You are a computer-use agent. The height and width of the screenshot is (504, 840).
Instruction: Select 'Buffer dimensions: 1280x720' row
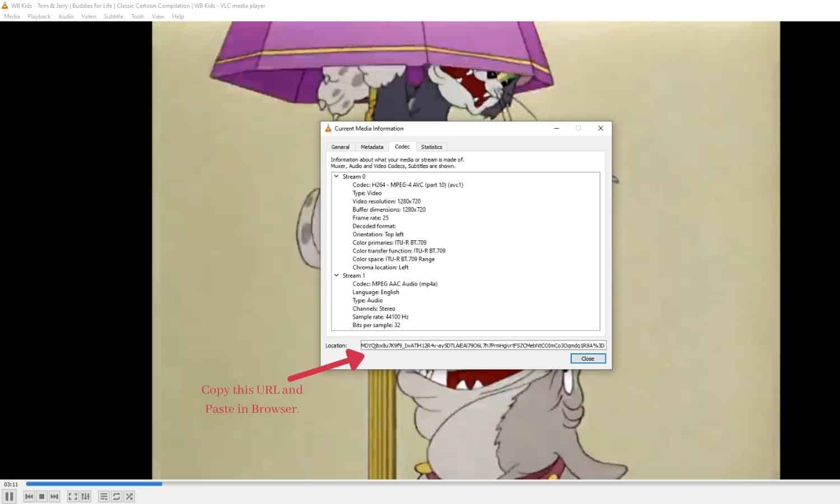tap(389, 209)
